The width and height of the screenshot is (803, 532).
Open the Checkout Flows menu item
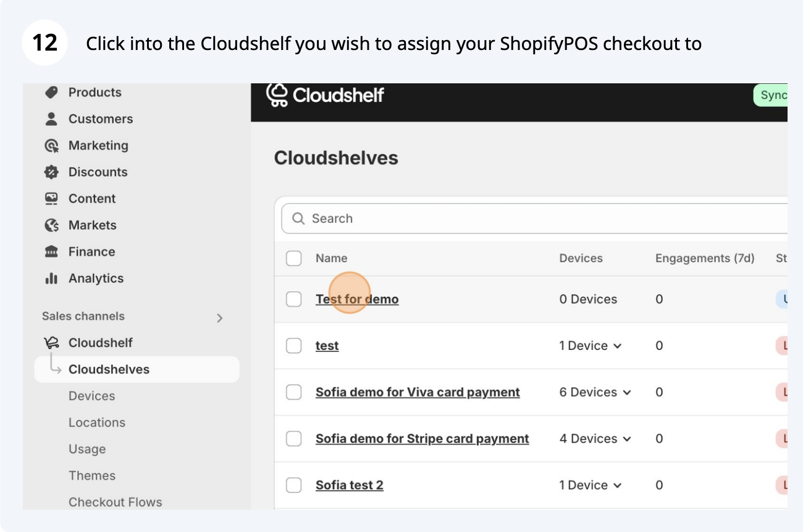(115, 502)
